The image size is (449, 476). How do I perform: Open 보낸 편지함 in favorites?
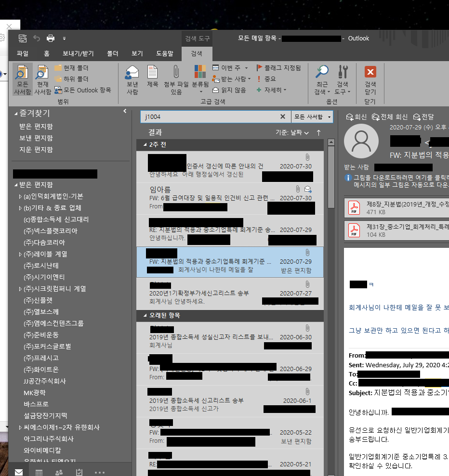point(36,138)
